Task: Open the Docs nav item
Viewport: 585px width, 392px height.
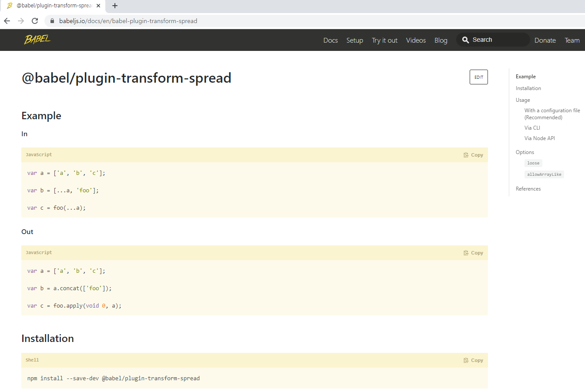Action: tap(330, 40)
